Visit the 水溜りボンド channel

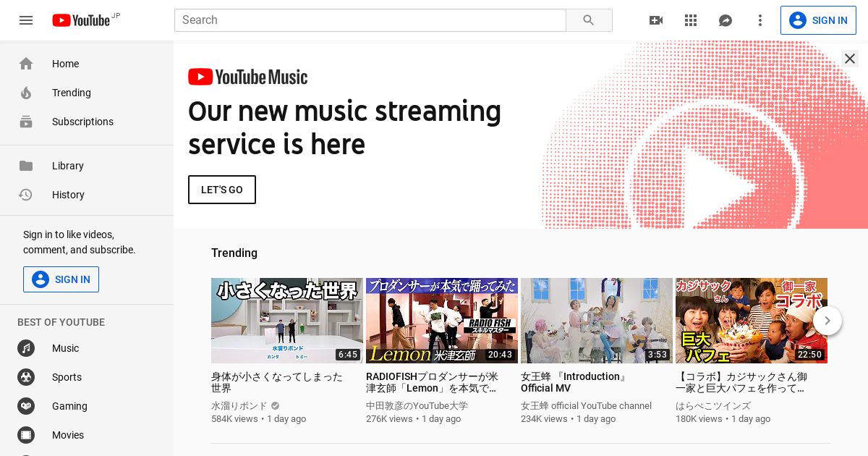[239, 406]
